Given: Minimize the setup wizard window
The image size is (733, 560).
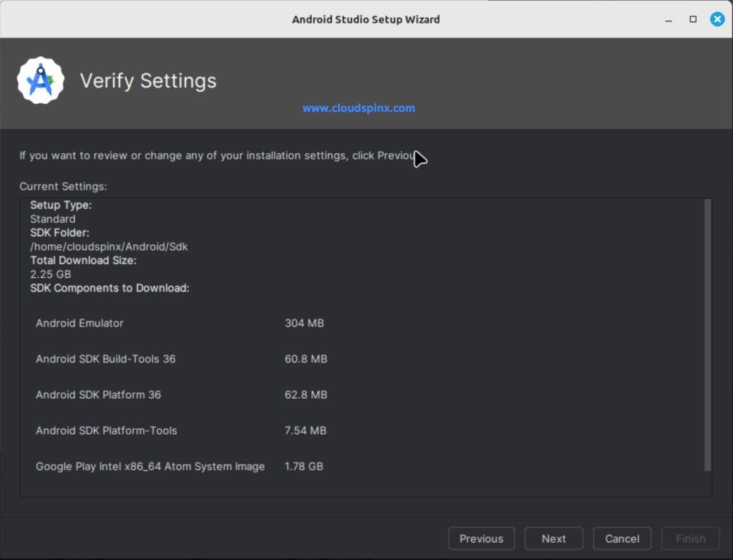Looking at the screenshot, I should click(667, 19).
